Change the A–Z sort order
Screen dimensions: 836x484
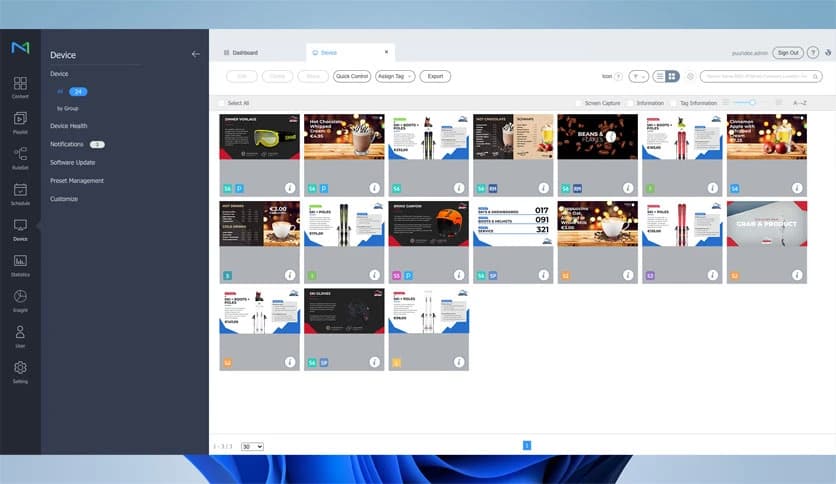[800, 103]
